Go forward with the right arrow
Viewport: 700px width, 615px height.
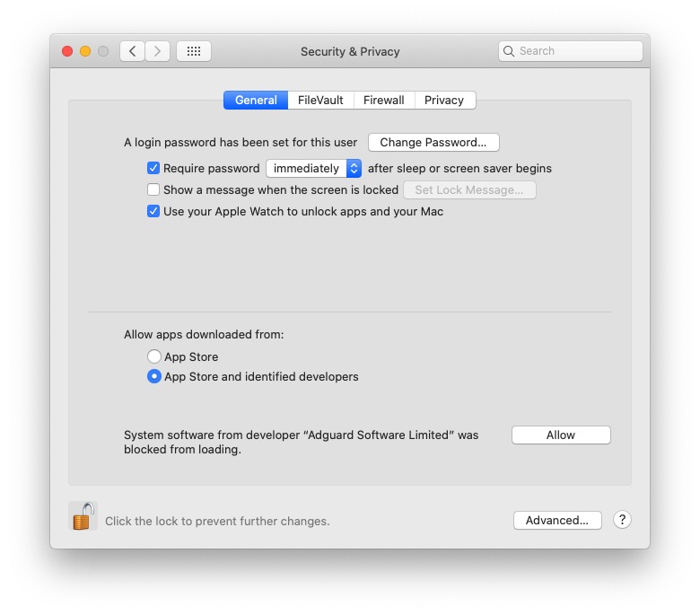click(x=157, y=51)
